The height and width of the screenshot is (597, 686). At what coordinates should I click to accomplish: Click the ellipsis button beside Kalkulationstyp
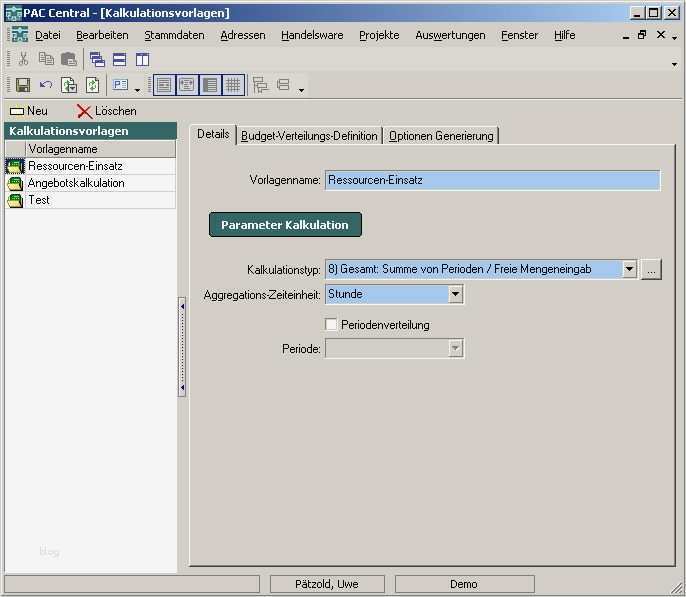pos(651,269)
